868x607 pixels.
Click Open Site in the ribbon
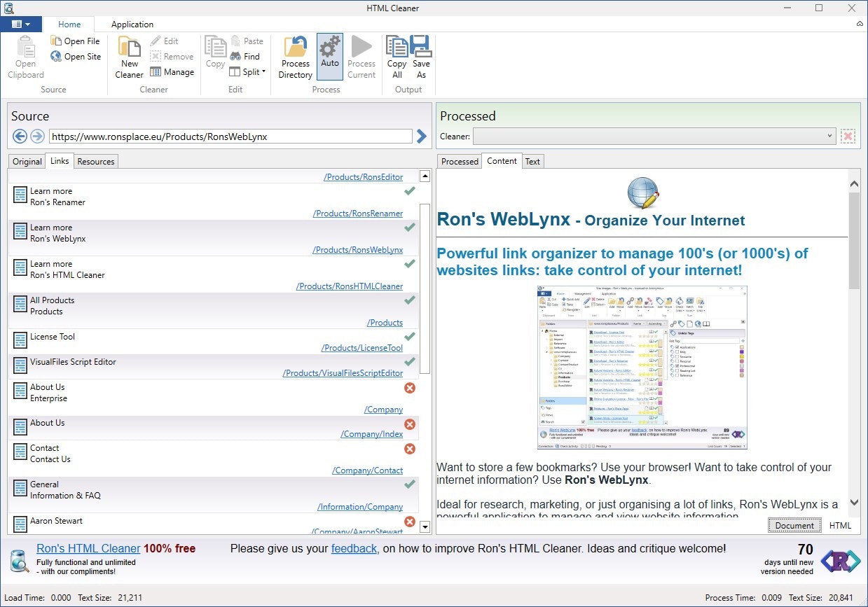[x=76, y=57]
